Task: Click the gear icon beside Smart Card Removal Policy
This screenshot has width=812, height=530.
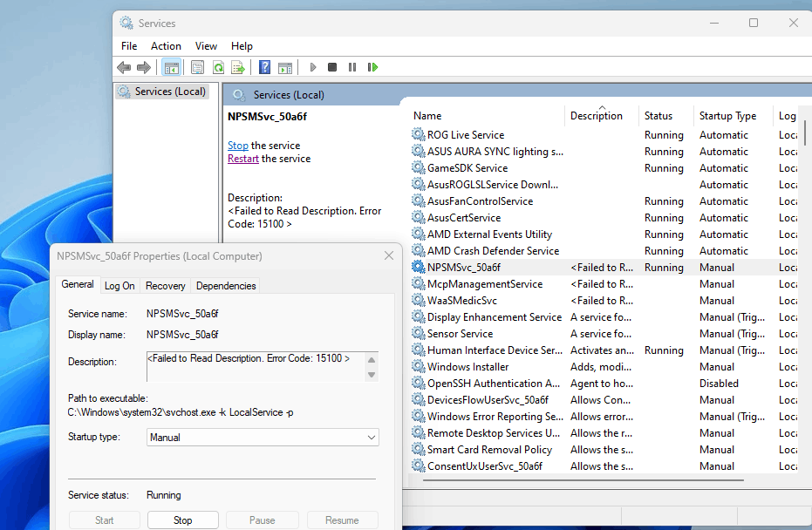Action: (x=419, y=449)
